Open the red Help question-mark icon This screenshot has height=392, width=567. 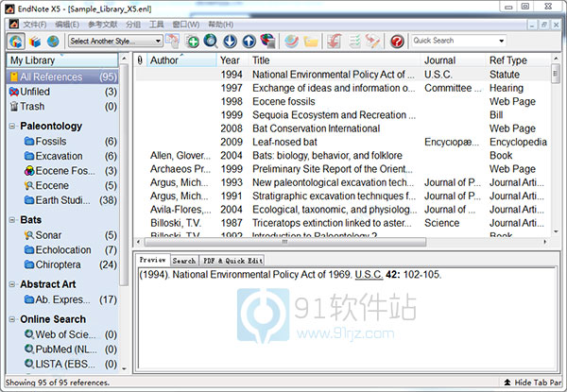(396, 41)
